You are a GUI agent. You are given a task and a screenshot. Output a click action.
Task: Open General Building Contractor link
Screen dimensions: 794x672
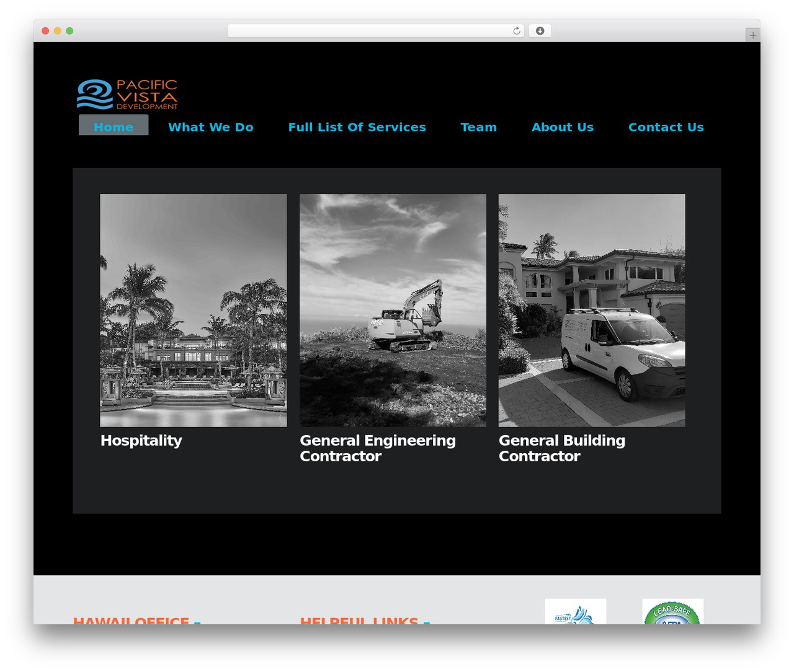pyautogui.click(x=562, y=448)
